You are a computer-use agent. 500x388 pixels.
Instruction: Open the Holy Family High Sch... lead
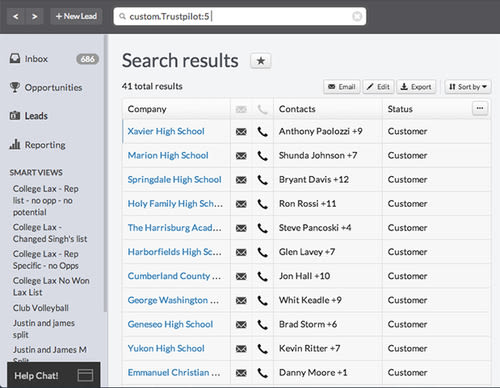coord(175,204)
